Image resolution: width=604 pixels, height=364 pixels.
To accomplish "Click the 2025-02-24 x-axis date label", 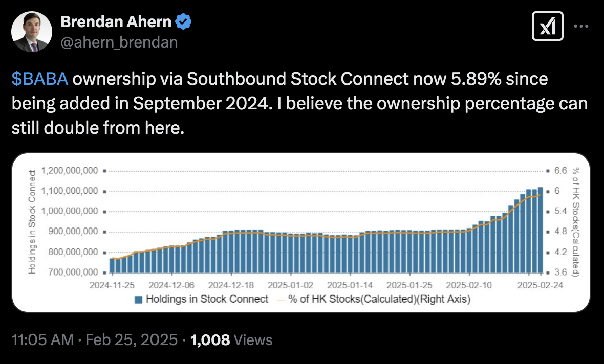I will [x=540, y=285].
